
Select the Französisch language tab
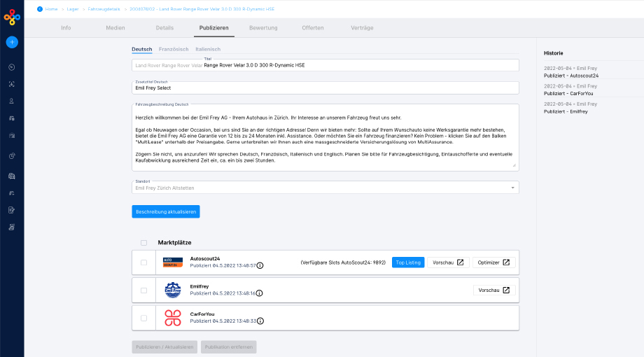pos(174,49)
